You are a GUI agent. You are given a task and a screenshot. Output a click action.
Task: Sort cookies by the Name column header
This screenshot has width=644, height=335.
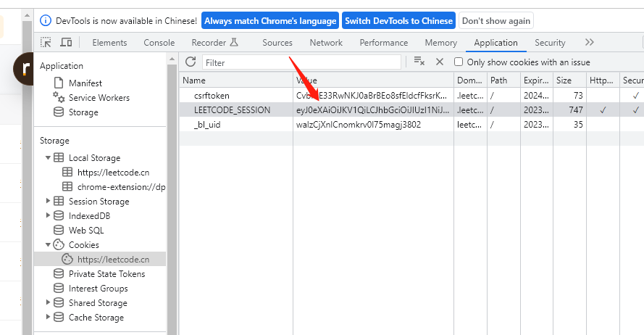(x=235, y=80)
